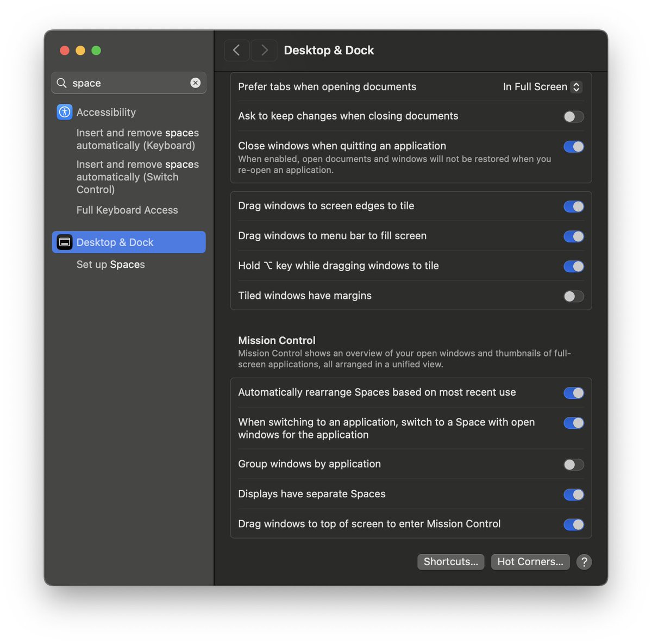
Task: Toggle Drag windows to top for Mission Control
Action: [574, 524]
